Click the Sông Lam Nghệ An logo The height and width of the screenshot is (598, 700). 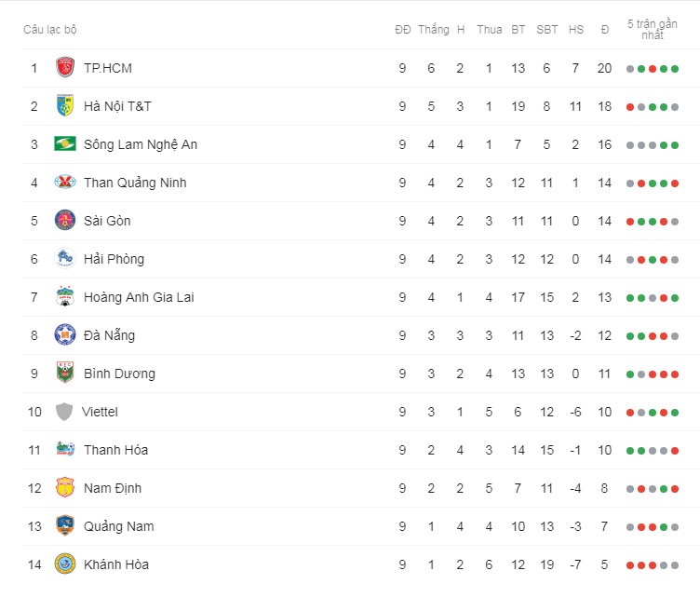pos(65,143)
